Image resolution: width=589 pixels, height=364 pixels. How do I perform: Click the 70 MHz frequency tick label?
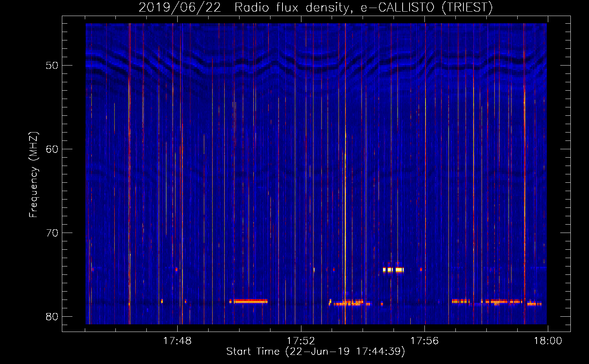click(x=52, y=233)
